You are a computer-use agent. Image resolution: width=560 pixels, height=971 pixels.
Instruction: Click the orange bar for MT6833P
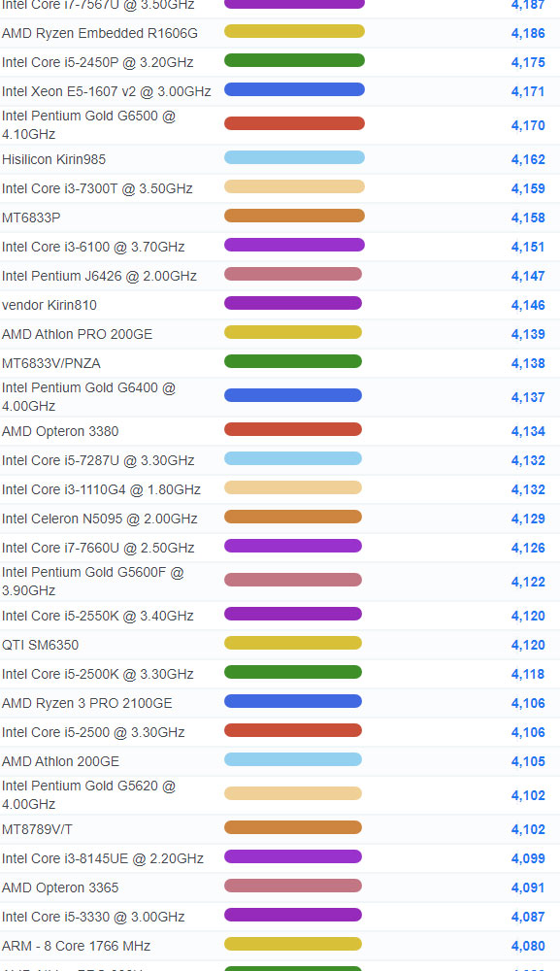tap(294, 217)
